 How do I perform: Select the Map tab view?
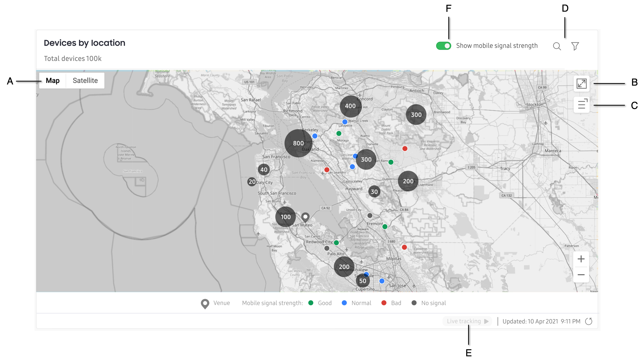tap(53, 81)
